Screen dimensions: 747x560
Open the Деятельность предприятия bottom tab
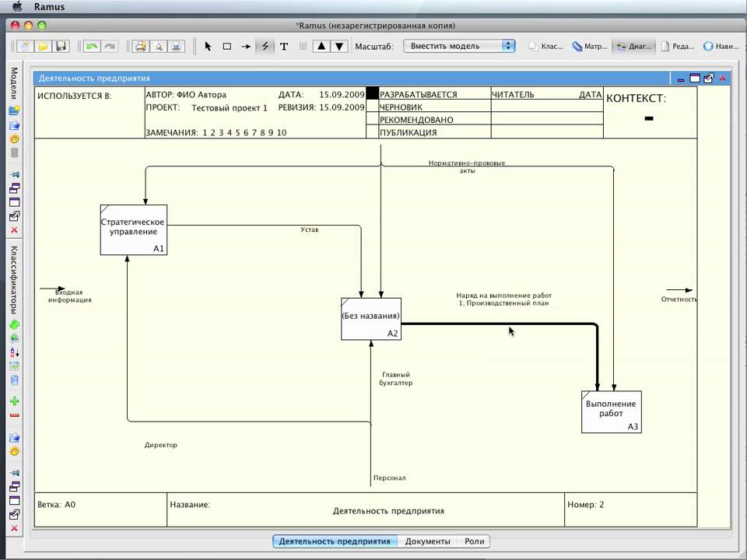click(x=335, y=541)
